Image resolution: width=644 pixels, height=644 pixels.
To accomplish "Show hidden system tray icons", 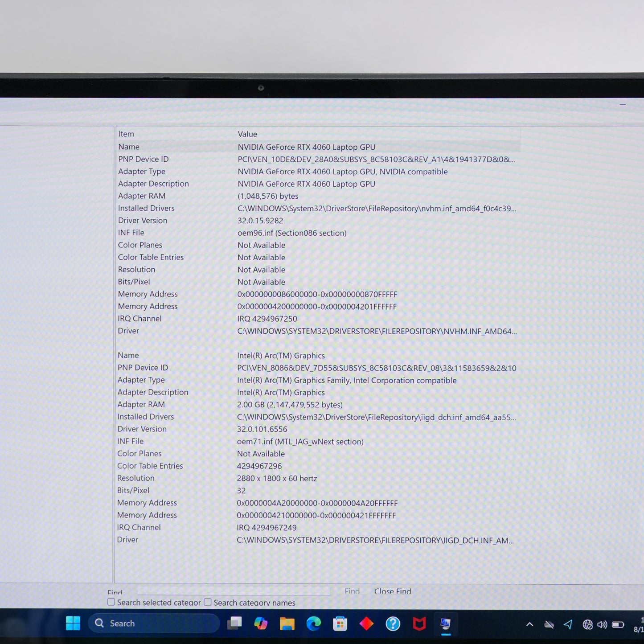I will click(529, 624).
